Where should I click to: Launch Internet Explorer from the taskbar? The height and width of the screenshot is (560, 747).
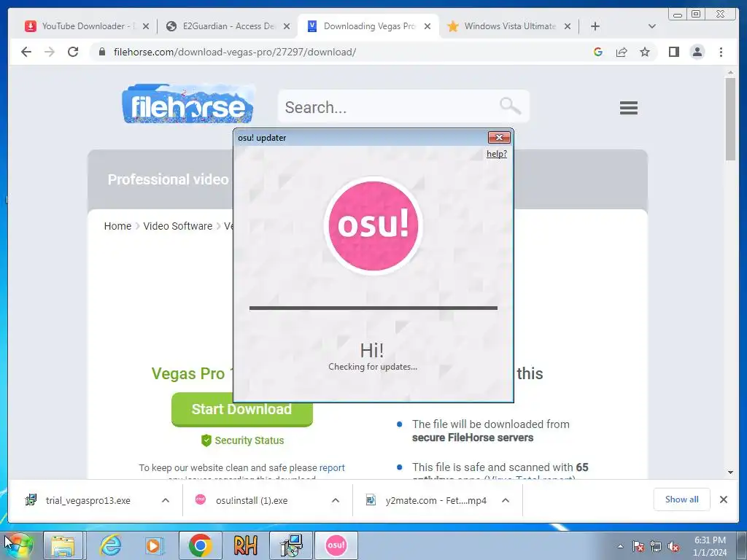(110, 545)
